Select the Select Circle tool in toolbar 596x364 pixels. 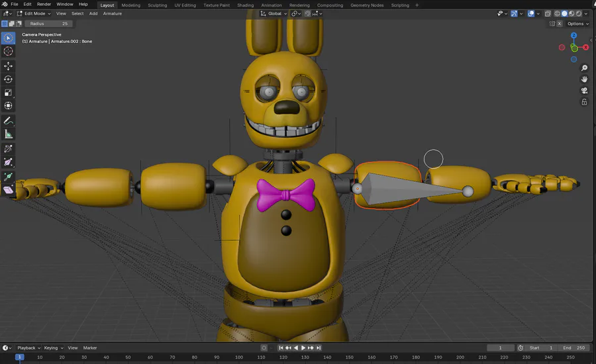pyautogui.click(x=8, y=38)
